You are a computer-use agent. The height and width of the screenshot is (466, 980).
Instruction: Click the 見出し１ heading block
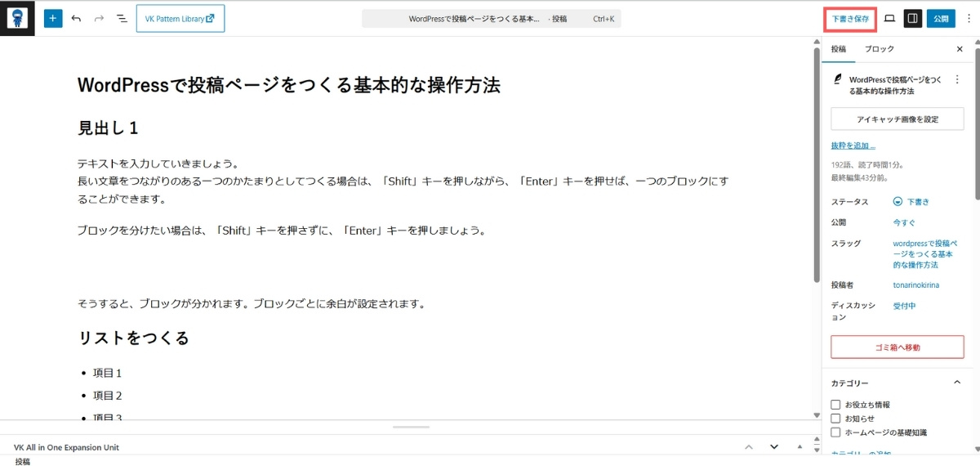[108, 128]
